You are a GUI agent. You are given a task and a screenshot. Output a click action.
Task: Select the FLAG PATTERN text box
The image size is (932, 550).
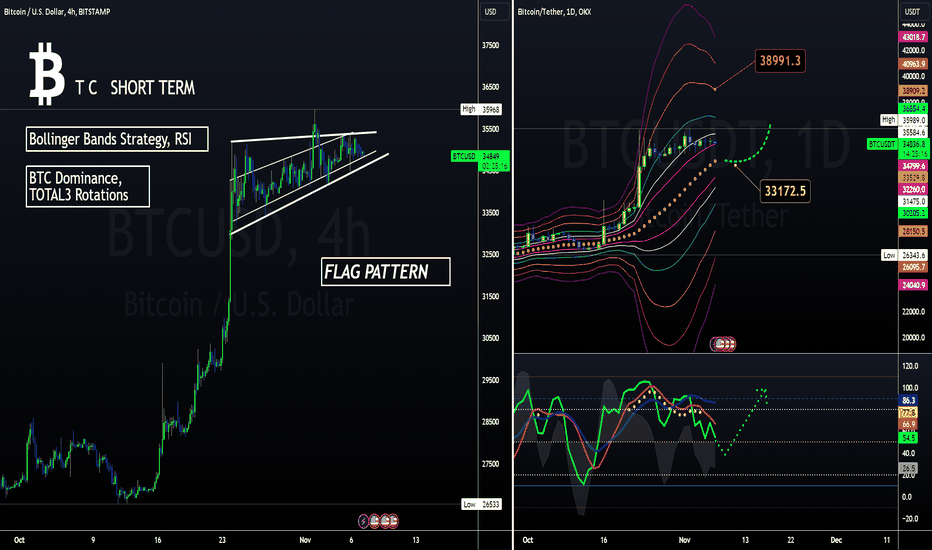point(386,272)
